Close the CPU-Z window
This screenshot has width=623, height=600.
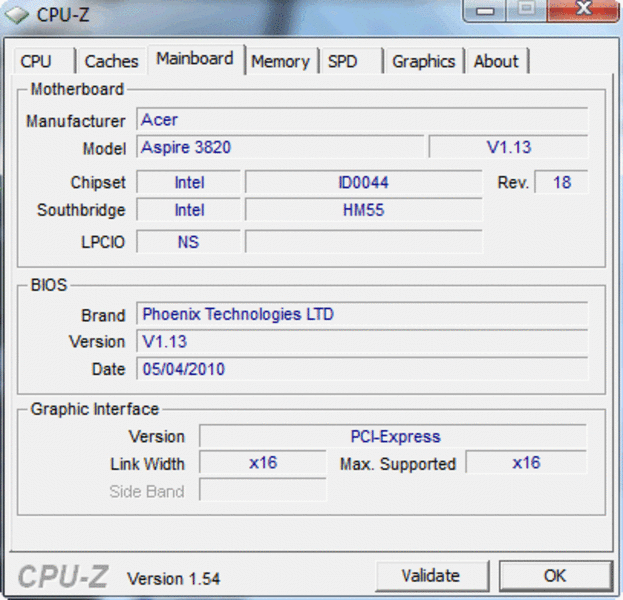[x=583, y=10]
